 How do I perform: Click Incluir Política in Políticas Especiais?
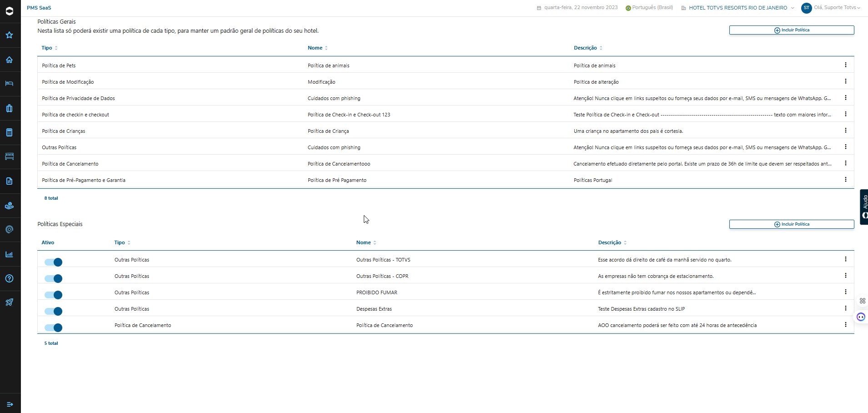[x=791, y=224]
